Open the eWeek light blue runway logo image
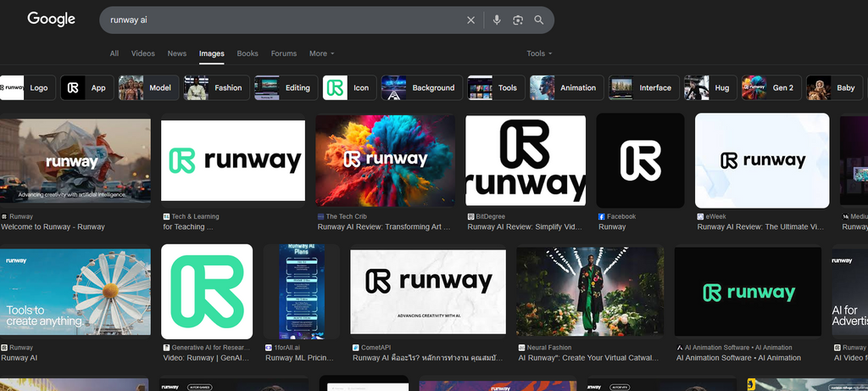This screenshot has height=391, width=868. 762,160
